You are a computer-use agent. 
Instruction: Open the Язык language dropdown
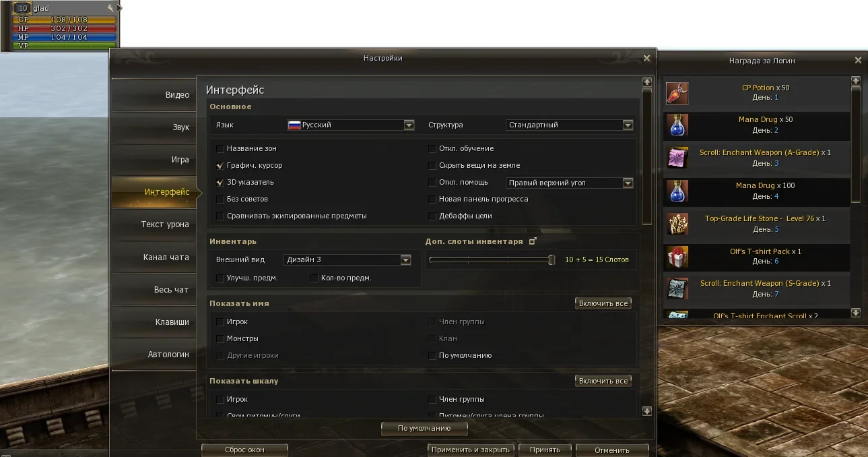tap(350, 125)
